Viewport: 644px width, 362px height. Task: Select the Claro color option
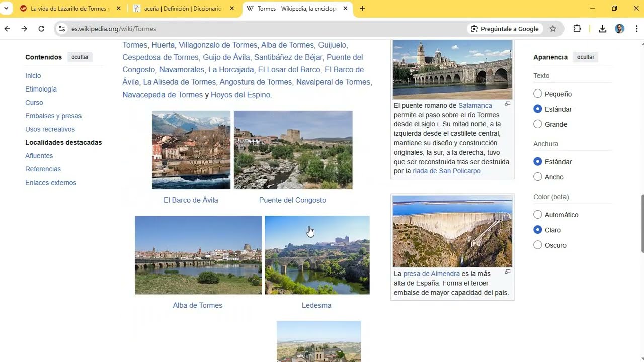click(x=538, y=230)
